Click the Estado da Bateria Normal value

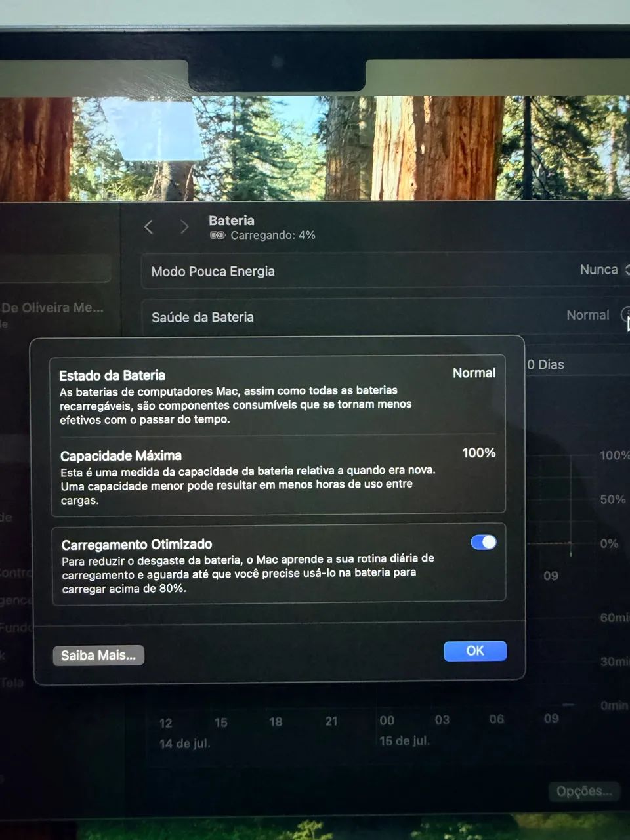pos(474,373)
